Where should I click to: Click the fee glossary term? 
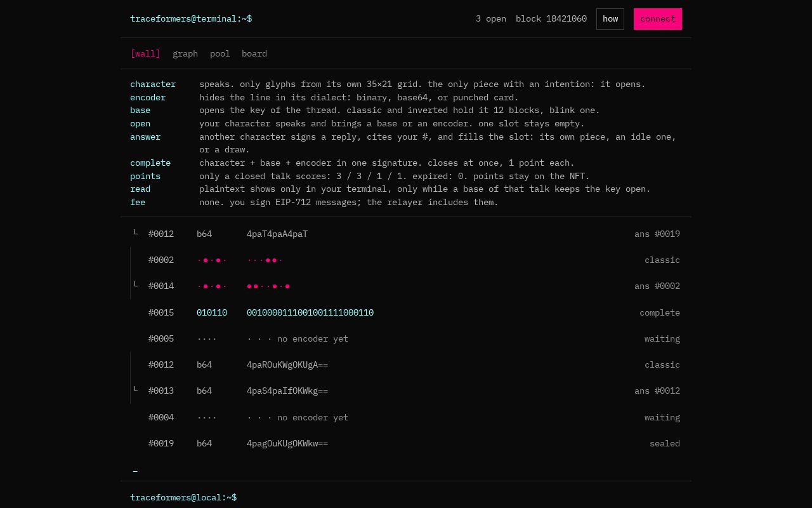138,202
